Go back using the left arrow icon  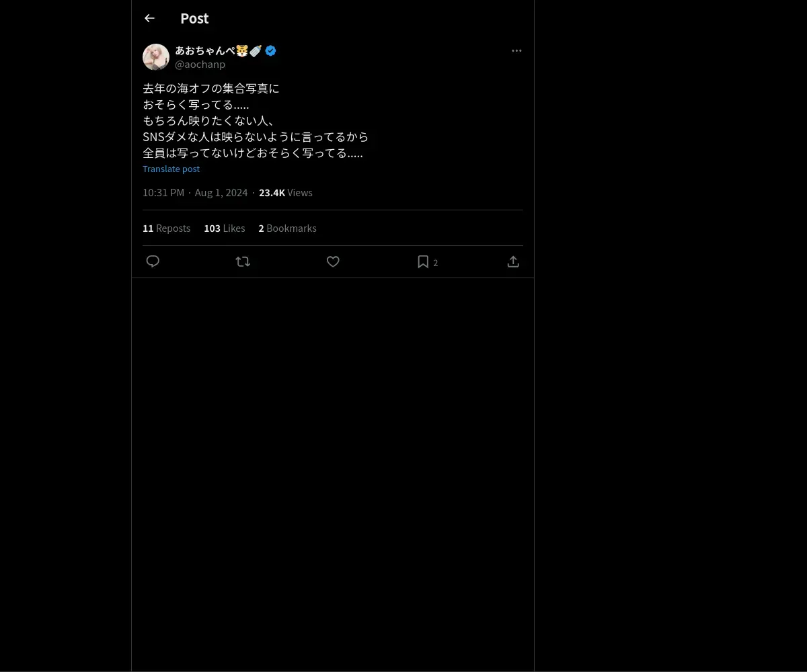click(149, 18)
